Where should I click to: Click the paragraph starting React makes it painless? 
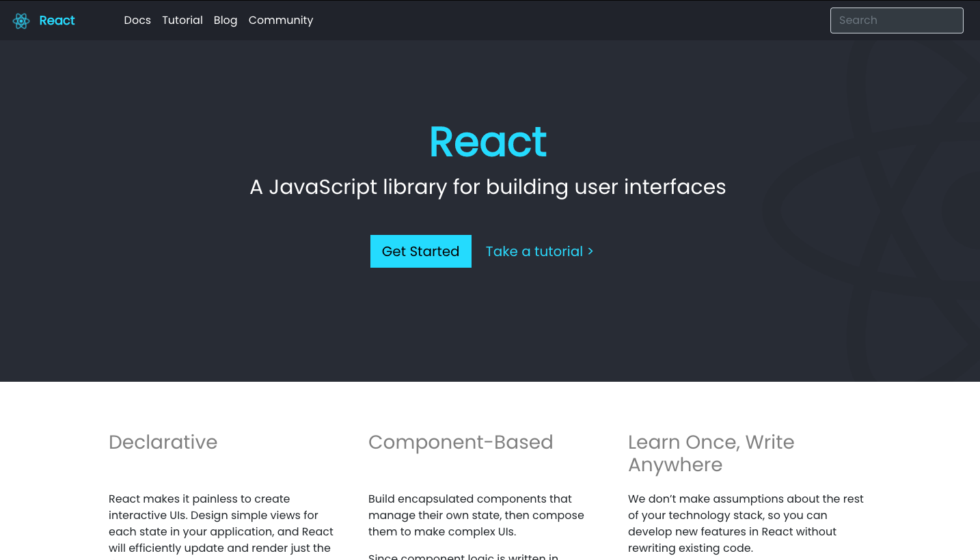pyautogui.click(x=221, y=525)
